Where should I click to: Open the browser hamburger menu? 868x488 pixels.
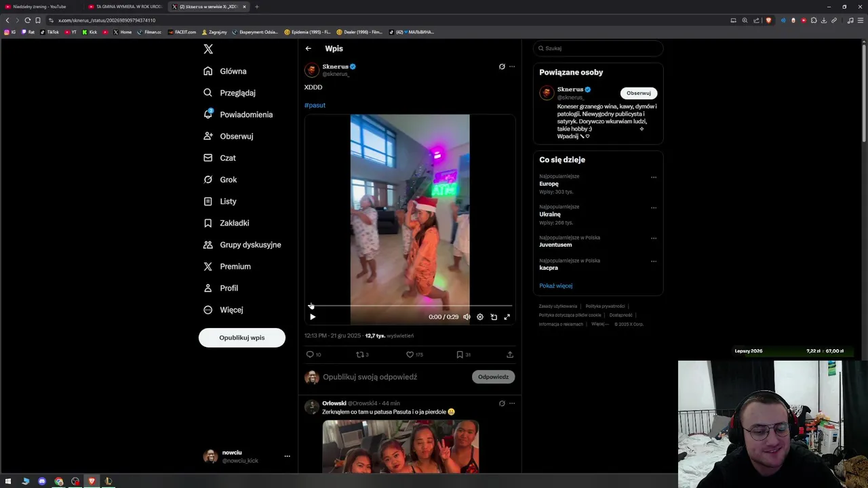[861, 20]
